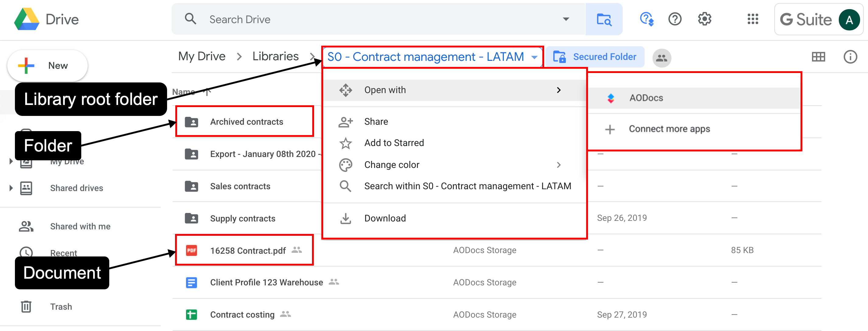The image size is (868, 331).
Task: Click the help question mark icon
Action: tap(674, 19)
